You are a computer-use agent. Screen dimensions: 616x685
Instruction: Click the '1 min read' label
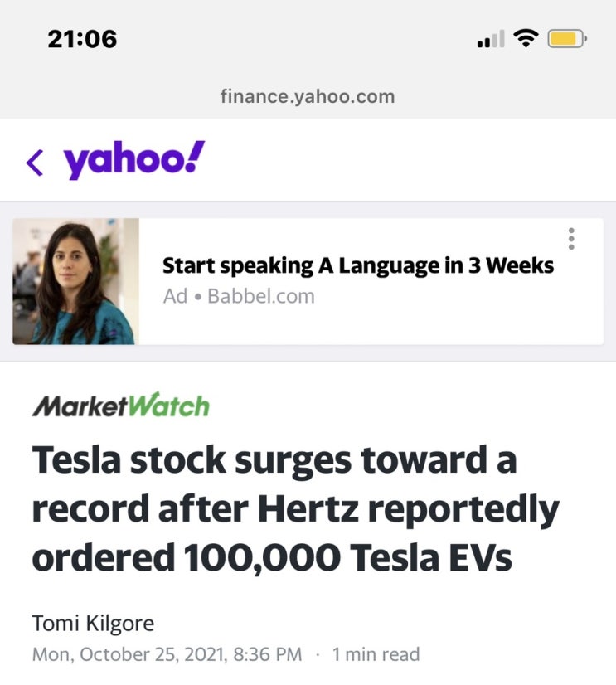[376, 654]
